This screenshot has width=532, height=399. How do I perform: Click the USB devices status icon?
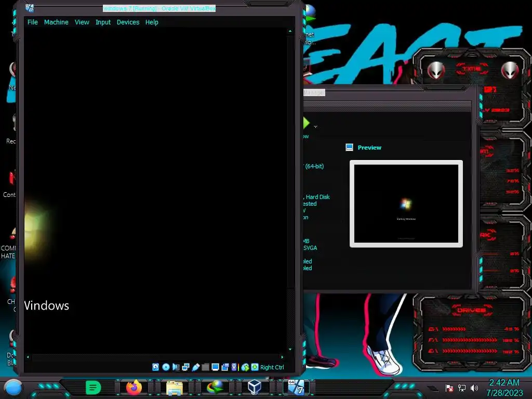(196, 367)
